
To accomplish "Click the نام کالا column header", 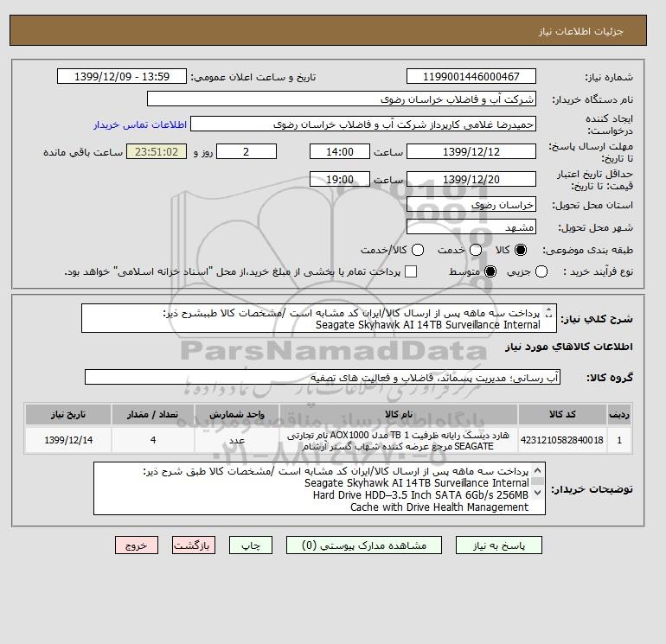I will 399,414.
